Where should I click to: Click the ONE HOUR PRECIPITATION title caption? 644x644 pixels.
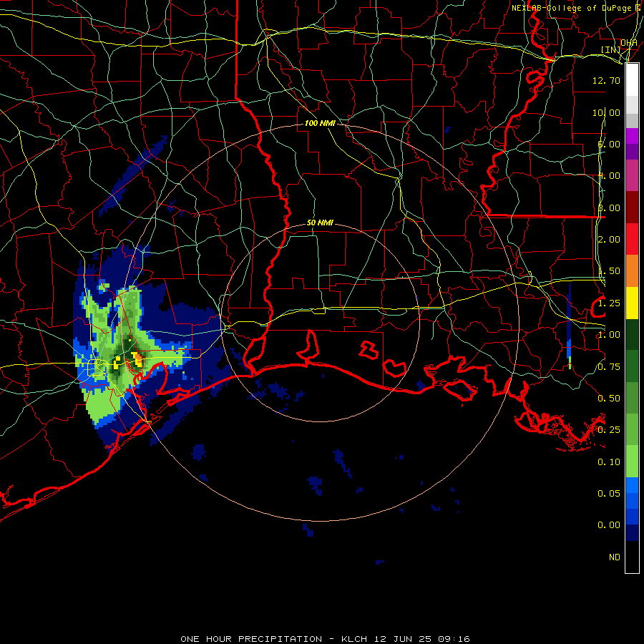[325, 639]
